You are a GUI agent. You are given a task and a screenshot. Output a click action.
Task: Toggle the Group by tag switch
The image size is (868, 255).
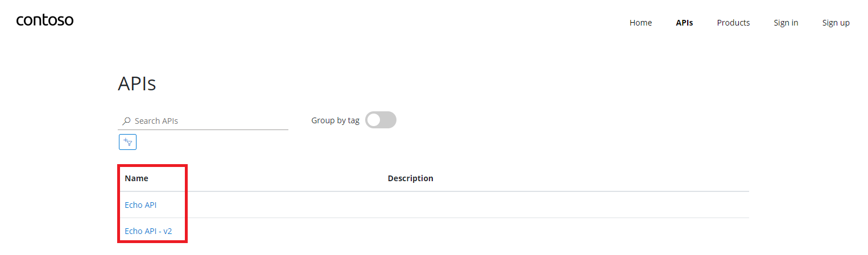381,120
